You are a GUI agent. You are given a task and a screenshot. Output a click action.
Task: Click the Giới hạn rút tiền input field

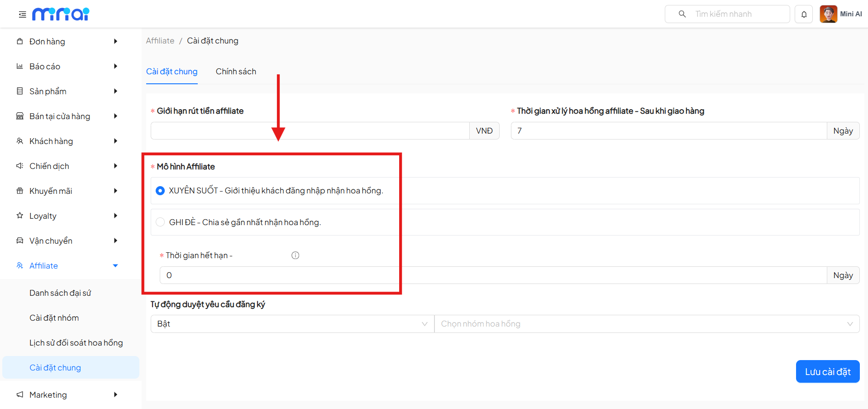(310, 131)
